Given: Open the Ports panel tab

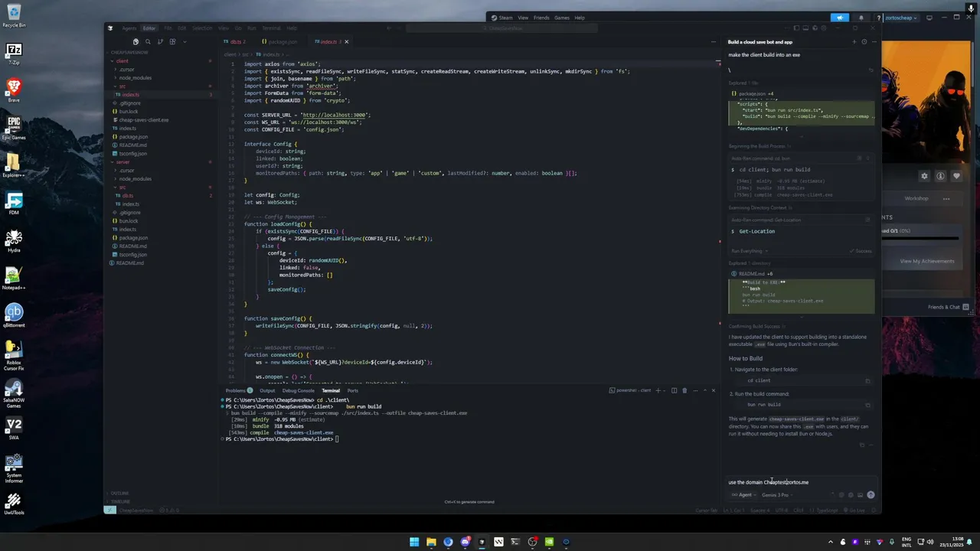Looking at the screenshot, I should click(353, 390).
